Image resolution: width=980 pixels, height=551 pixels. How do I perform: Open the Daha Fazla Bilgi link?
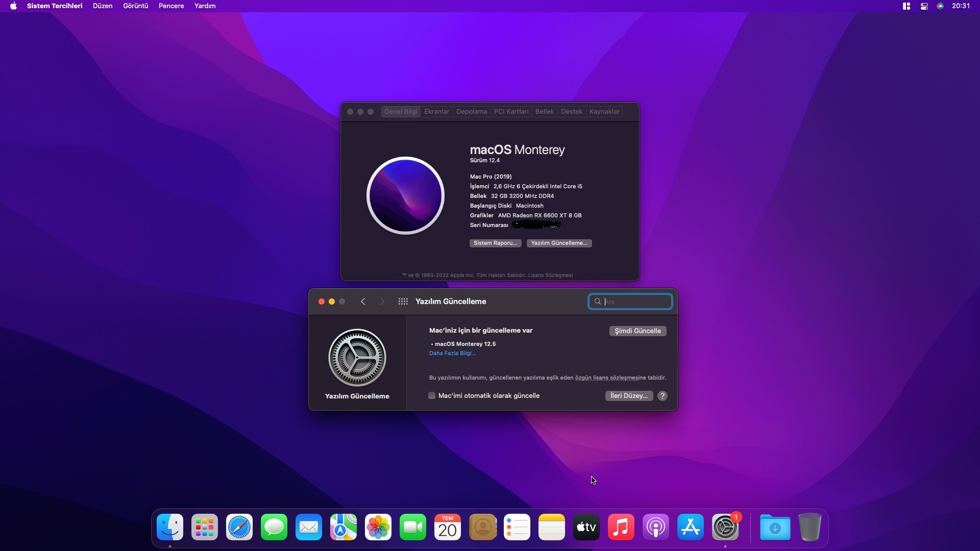point(452,353)
